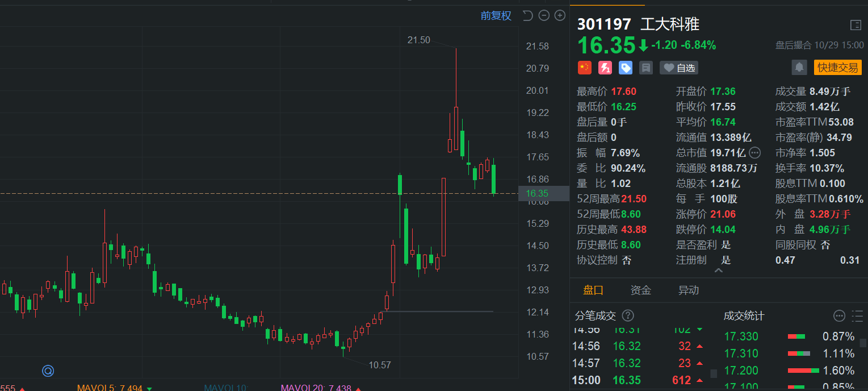This screenshot has width=868, height=391.
Task: Open the help icon next to 分笔成交
Action: (628, 315)
